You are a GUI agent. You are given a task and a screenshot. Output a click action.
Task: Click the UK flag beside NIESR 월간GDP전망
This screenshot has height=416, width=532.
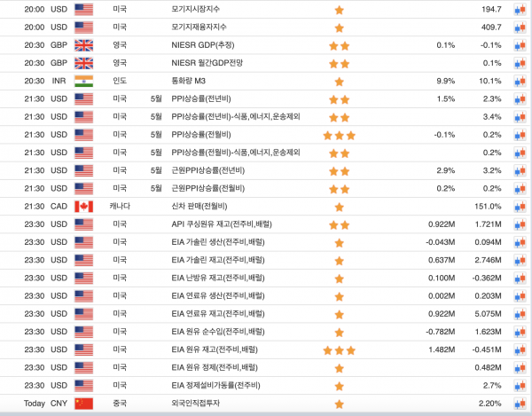tap(83, 63)
